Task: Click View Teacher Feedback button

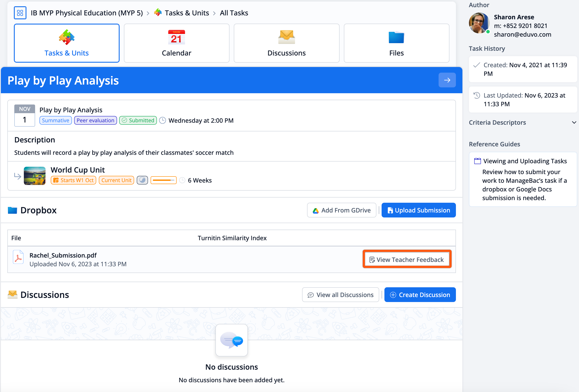Action: pos(407,260)
